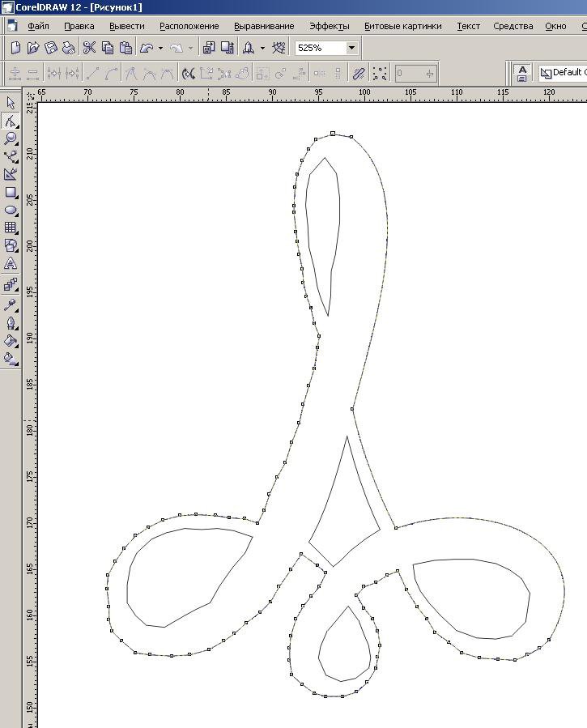Screen dimensions: 587x728
Task: Click the Delete Node minus icon
Action: [33, 73]
